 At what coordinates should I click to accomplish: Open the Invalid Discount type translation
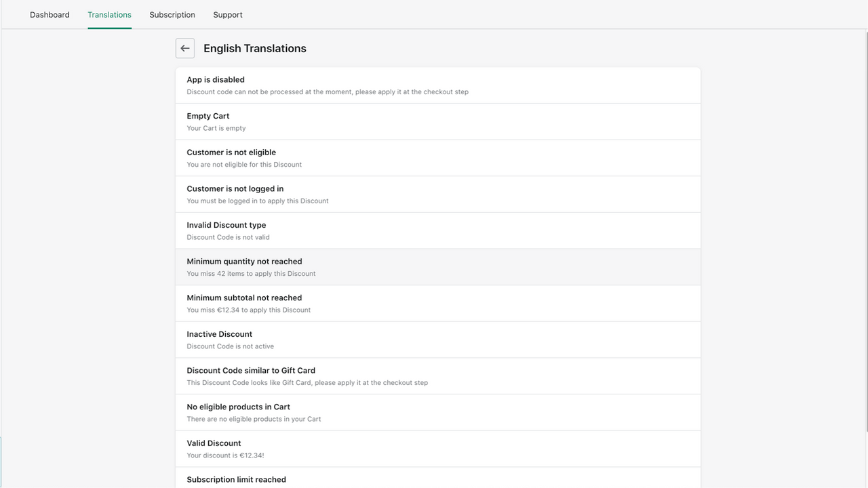coord(438,230)
